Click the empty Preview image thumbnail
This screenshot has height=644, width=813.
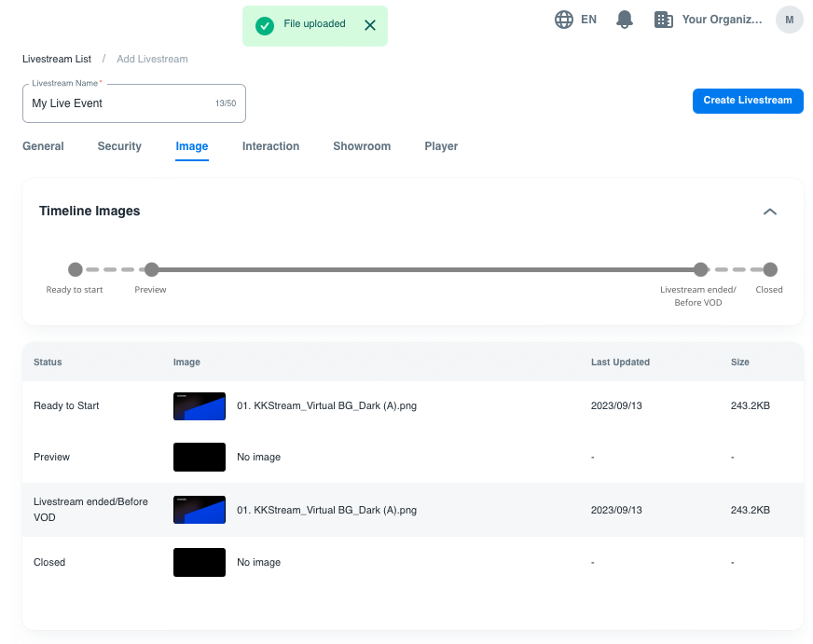tap(200, 457)
